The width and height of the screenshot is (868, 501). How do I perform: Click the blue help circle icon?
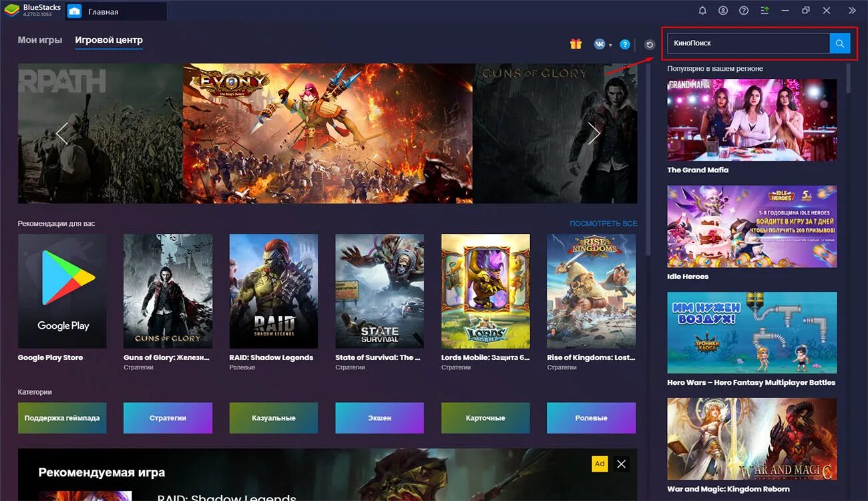[625, 44]
